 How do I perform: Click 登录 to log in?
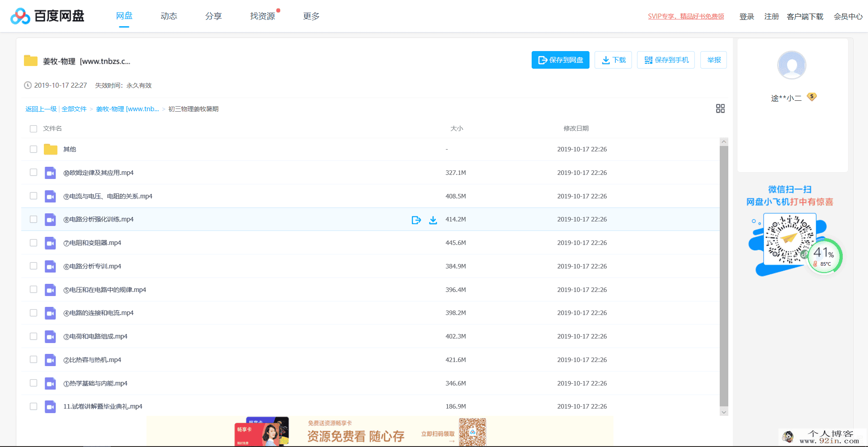point(747,17)
